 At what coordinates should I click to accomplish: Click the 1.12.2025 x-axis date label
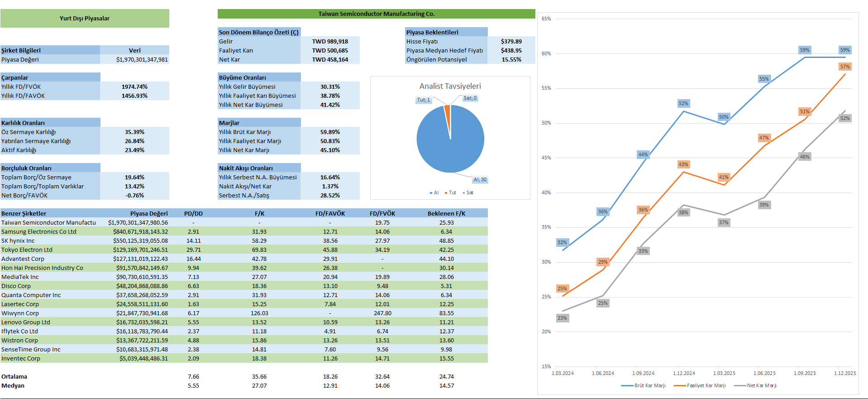845,373
